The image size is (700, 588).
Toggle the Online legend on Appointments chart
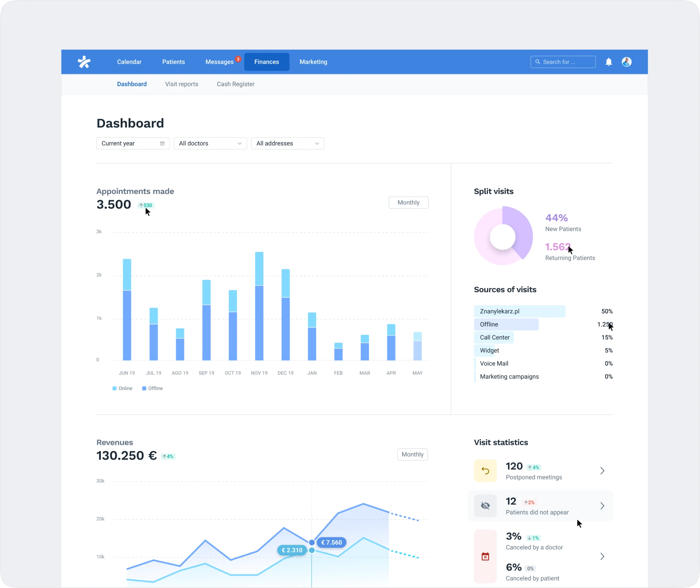click(114, 388)
